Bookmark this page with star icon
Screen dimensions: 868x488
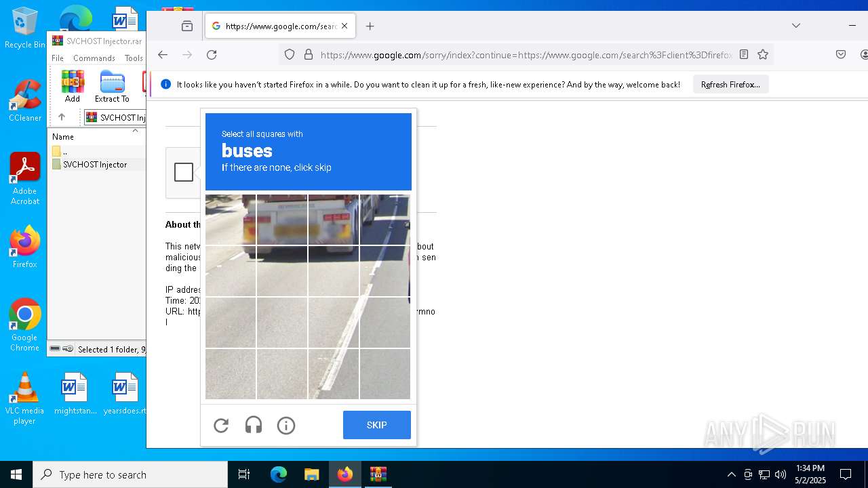[763, 55]
